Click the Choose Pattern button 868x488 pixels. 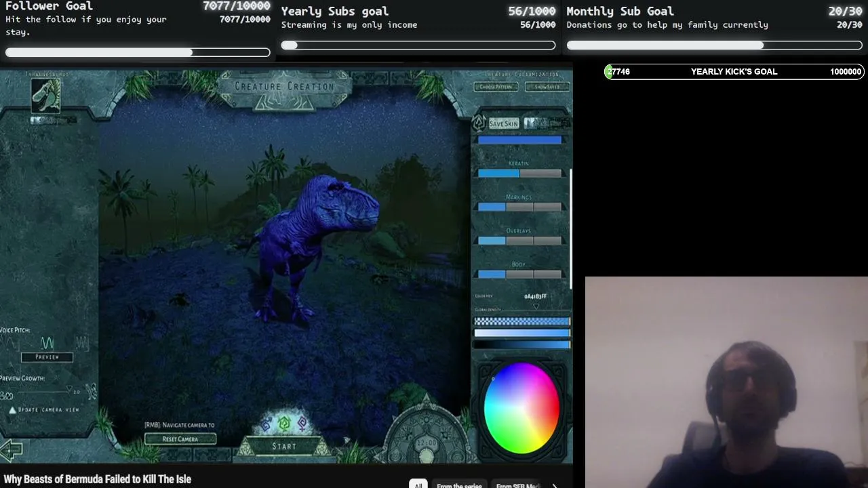[496, 87]
